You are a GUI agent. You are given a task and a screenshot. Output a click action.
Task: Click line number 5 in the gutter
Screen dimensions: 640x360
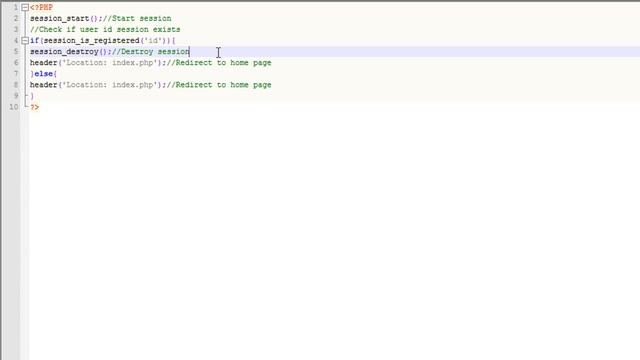pos(16,51)
